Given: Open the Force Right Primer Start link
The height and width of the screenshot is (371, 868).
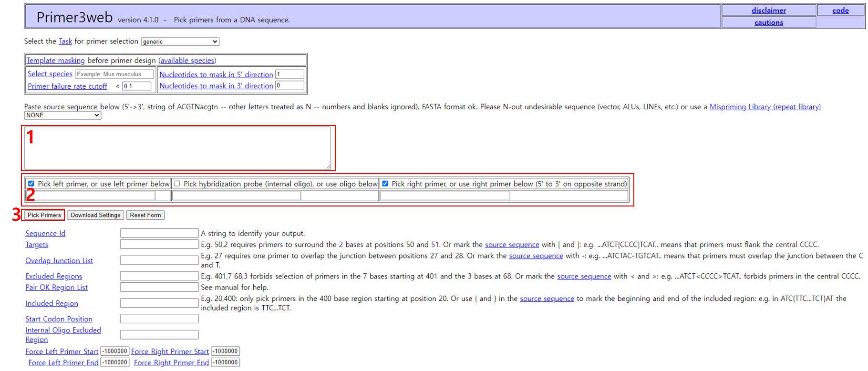Looking at the screenshot, I should click(170, 351).
